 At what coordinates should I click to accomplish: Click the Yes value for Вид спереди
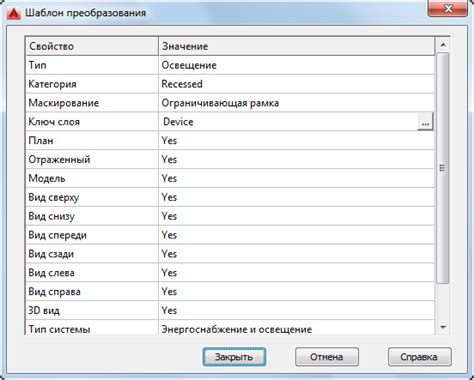[x=297, y=235]
